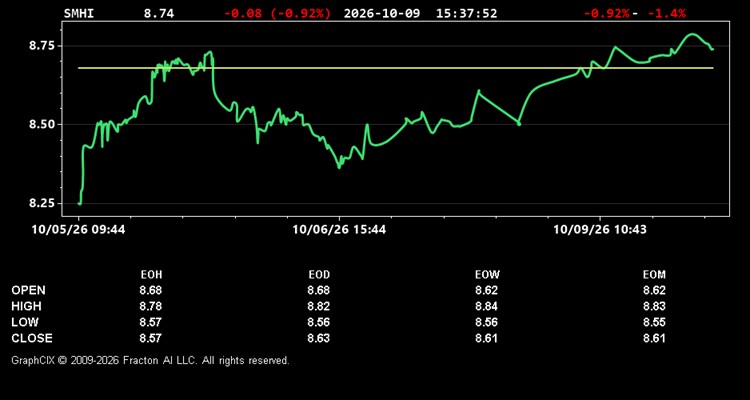Click the EOW CLOSE value 8.61
The width and height of the screenshot is (750, 400).
(486, 338)
